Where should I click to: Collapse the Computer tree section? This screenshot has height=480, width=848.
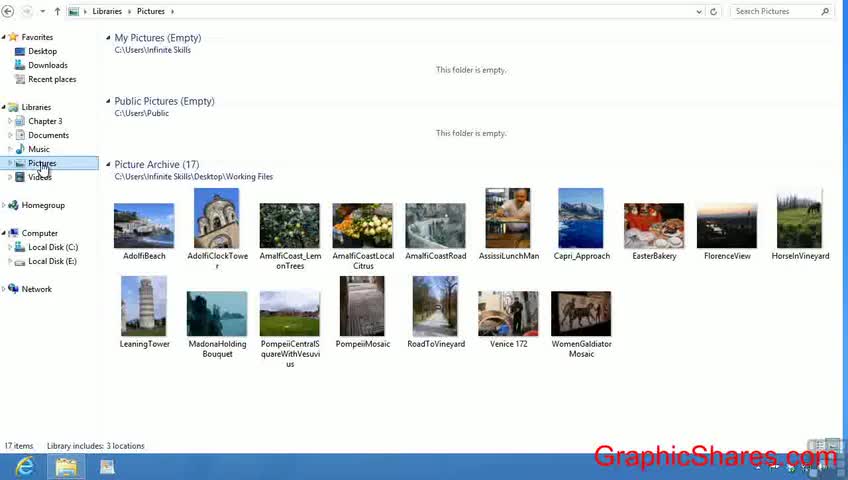pos(4,234)
